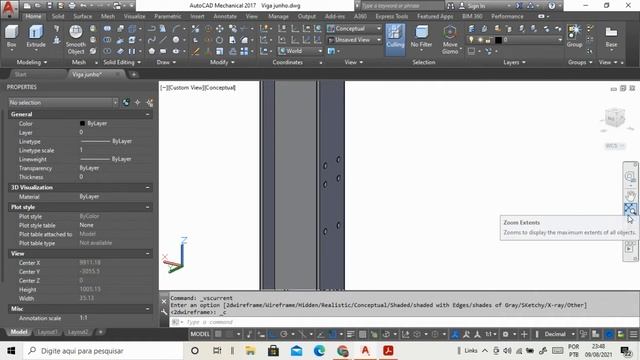Screen dimensions: 640x360
Task: Expand the Modeling panel
Action: pyautogui.click(x=32, y=62)
